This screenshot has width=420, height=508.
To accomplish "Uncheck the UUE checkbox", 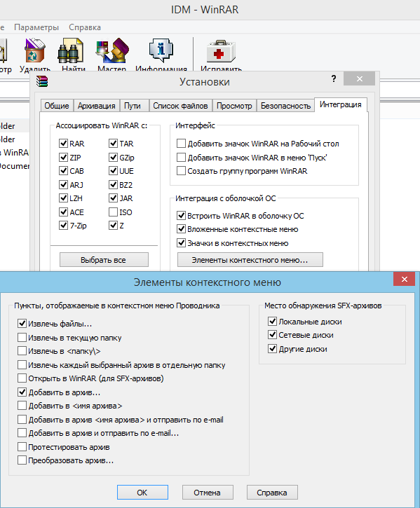I will pyautogui.click(x=113, y=171).
